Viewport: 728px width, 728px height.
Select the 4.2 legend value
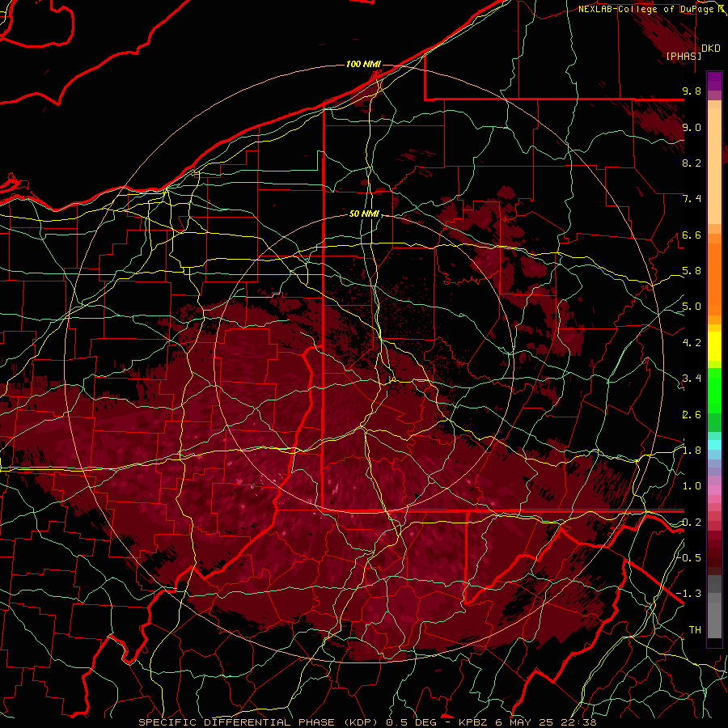coord(692,343)
